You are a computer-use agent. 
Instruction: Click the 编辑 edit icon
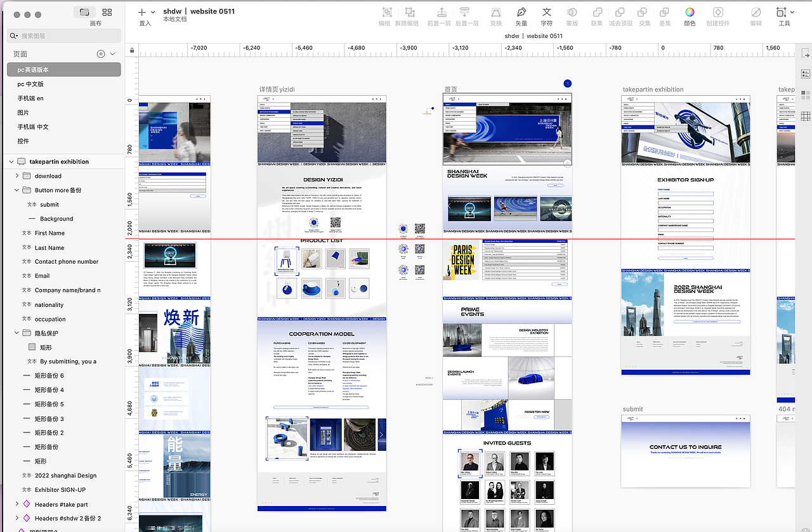point(756,12)
